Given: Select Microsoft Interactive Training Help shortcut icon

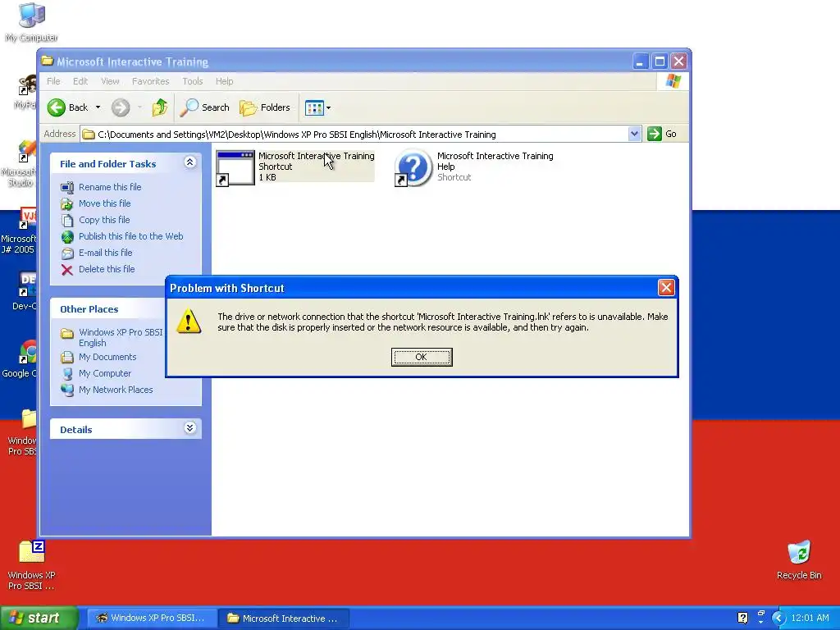Looking at the screenshot, I should (x=413, y=168).
